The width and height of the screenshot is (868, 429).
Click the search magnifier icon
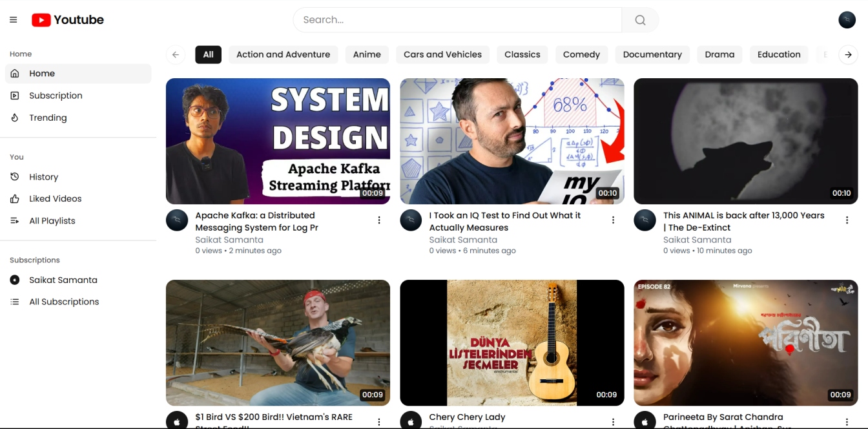pos(640,20)
